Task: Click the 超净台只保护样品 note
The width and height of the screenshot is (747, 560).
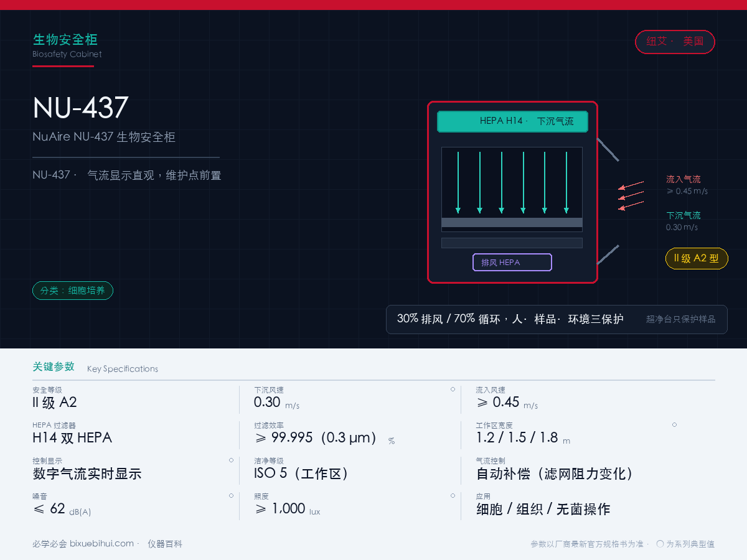Action: [681, 319]
